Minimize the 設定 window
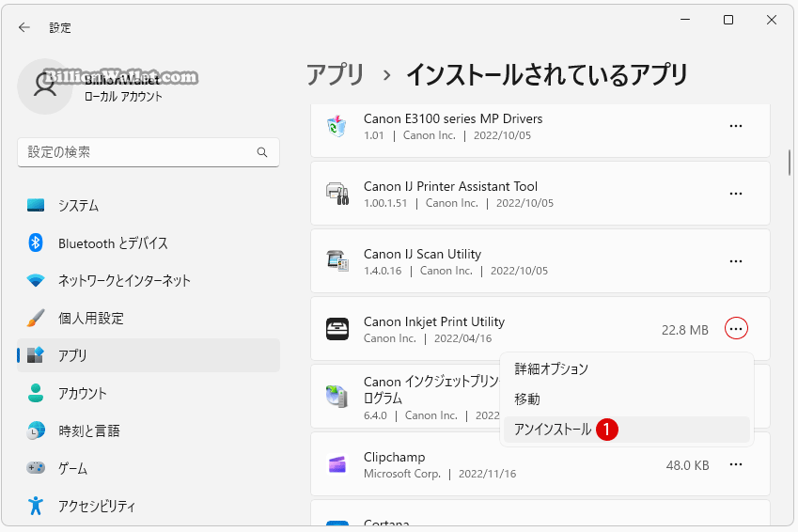The width and height of the screenshot is (798, 532). [x=685, y=20]
